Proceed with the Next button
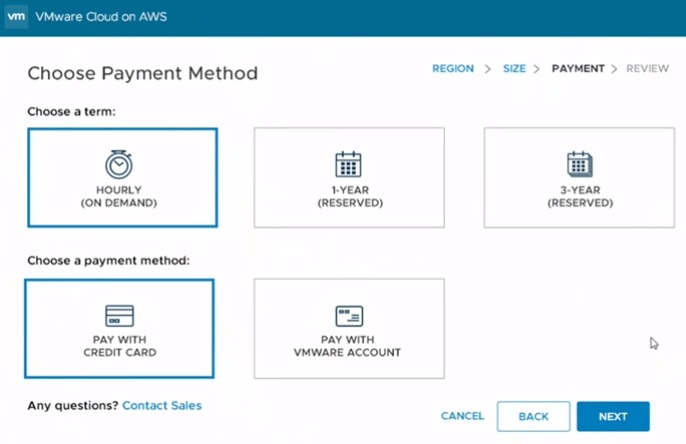Screen dimensions: 686x444 [x=613, y=416]
